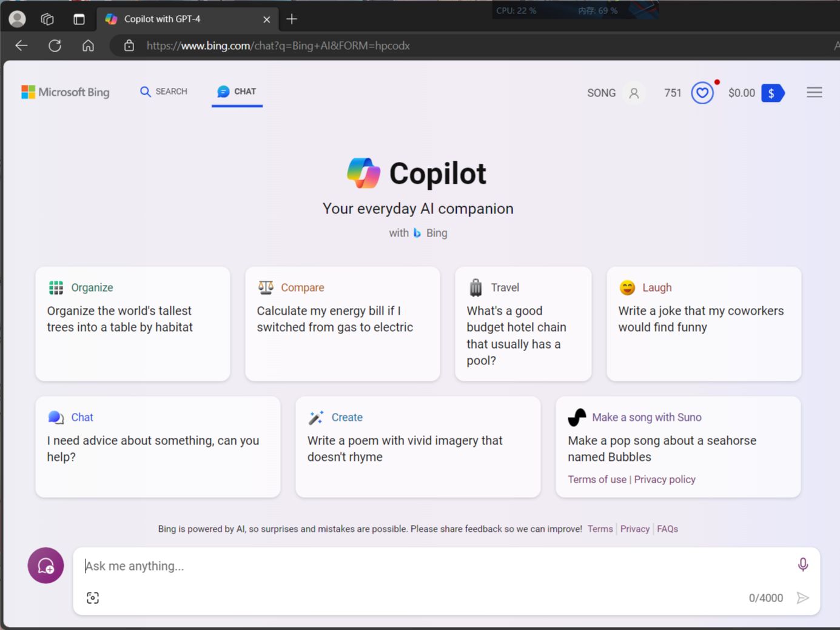
Task: Open the 751 rewards points
Action: (673, 93)
